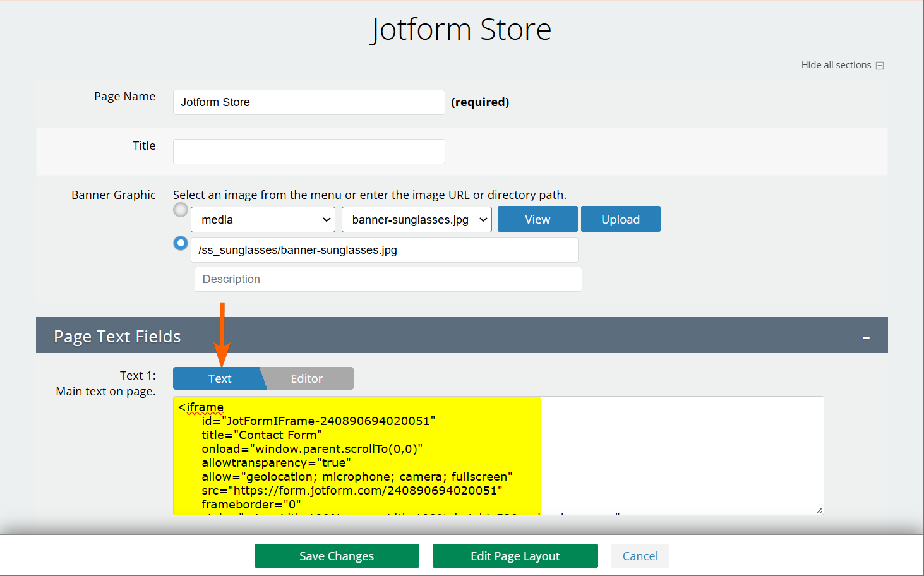Image resolution: width=924 pixels, height=576 pixels.
Task: Click the Upload button
Action: pos(620,220)
